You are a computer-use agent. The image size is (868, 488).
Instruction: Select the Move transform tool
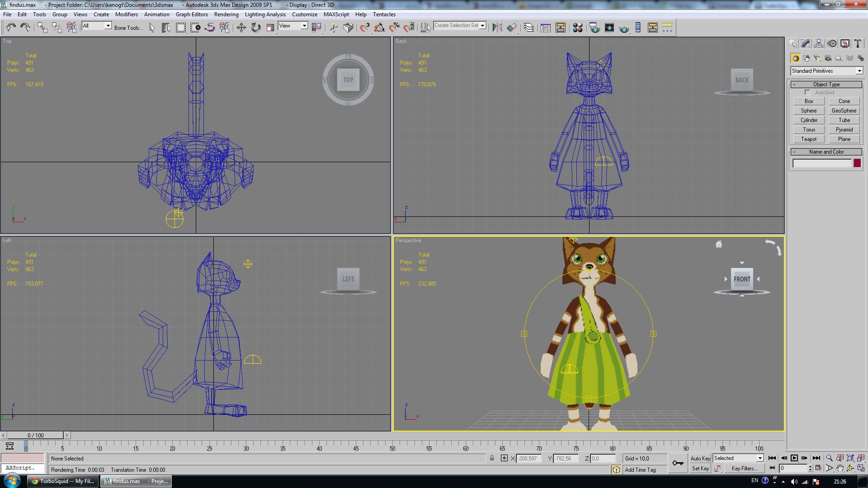pyautogui.click(x=241, y=28)
